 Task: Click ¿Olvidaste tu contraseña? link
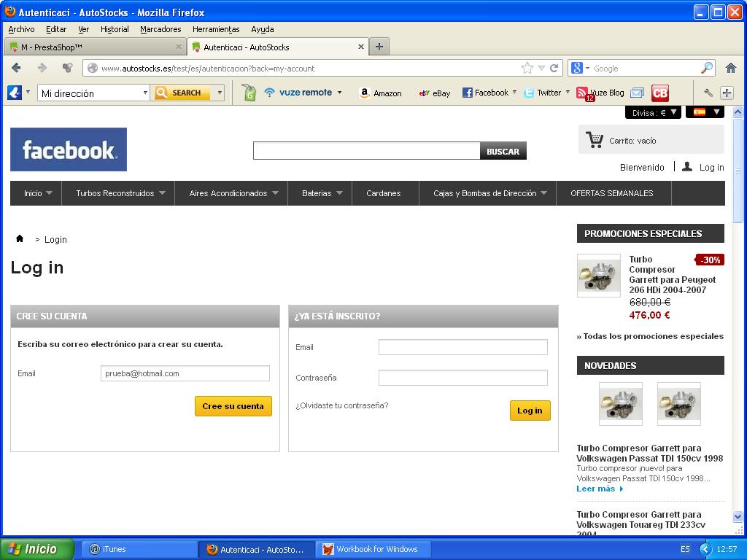point(341,405)
